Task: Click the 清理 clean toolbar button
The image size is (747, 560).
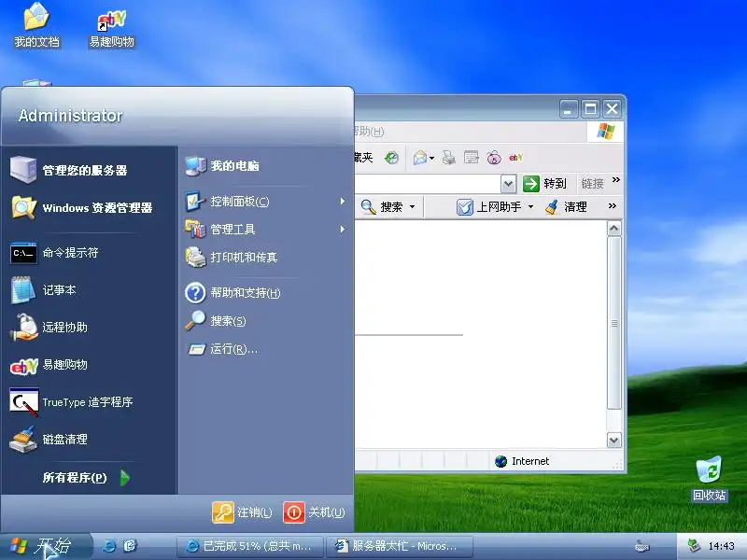Action: pyautogui.click(x=567, y=207)
